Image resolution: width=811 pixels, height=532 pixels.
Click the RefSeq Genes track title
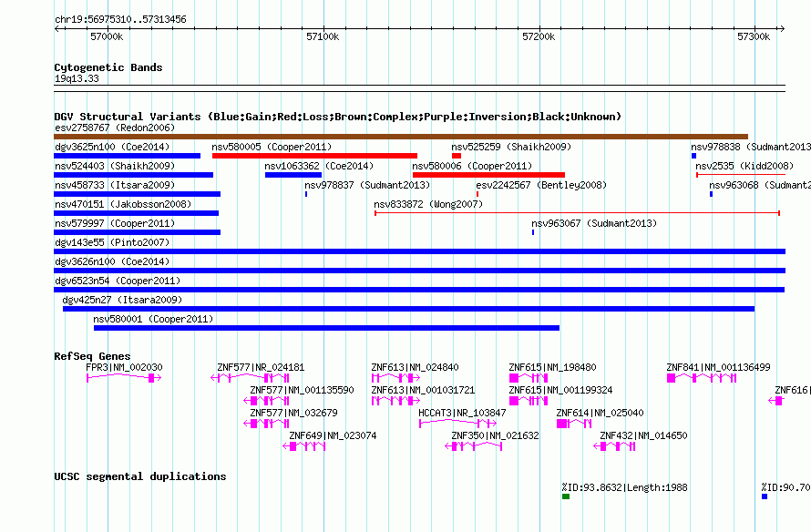coord(92,355)
